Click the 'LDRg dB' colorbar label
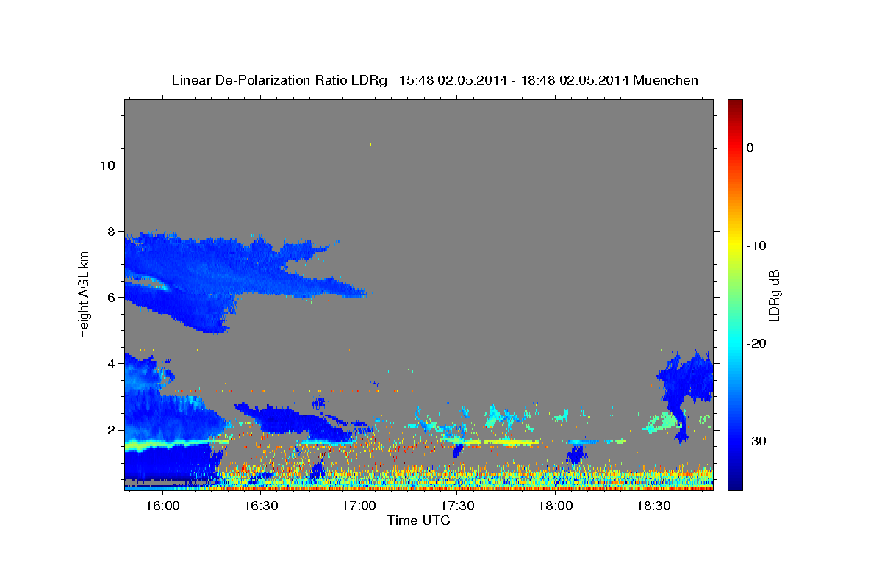The height and width of the screenshot is (588, 882). (774, 295)
